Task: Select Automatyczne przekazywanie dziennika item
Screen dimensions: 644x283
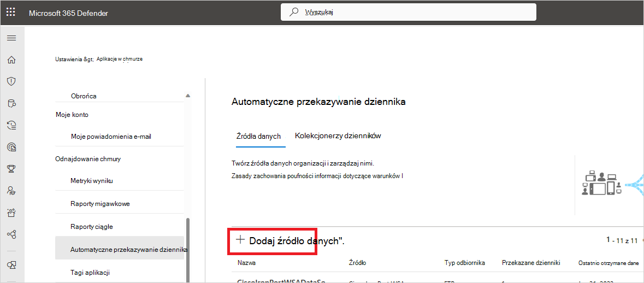Action: coord(120,247)
